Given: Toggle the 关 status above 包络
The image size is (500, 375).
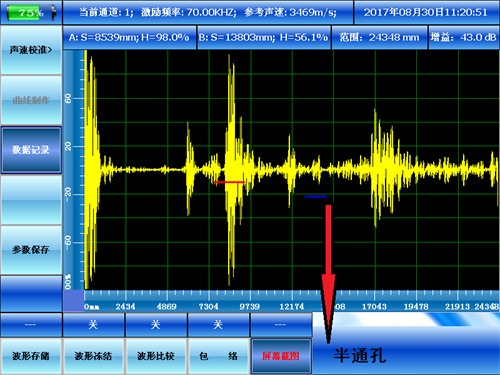Looking at the screenshot, I should [218, 325].
